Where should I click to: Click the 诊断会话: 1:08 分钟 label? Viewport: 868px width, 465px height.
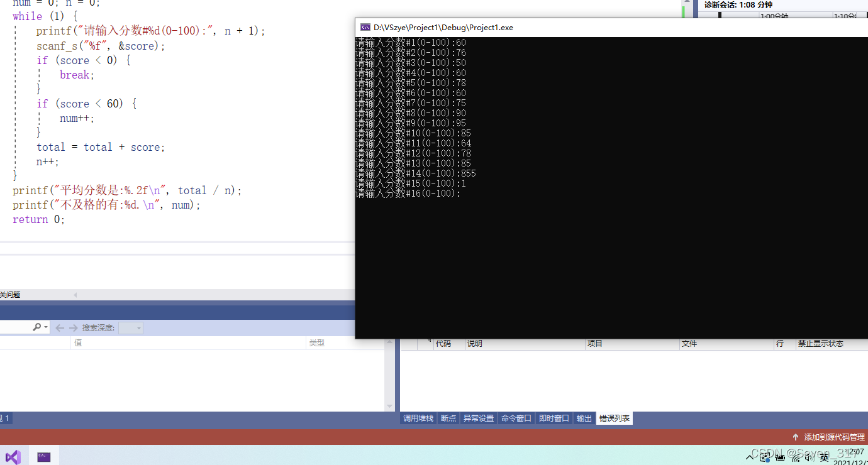738,5
